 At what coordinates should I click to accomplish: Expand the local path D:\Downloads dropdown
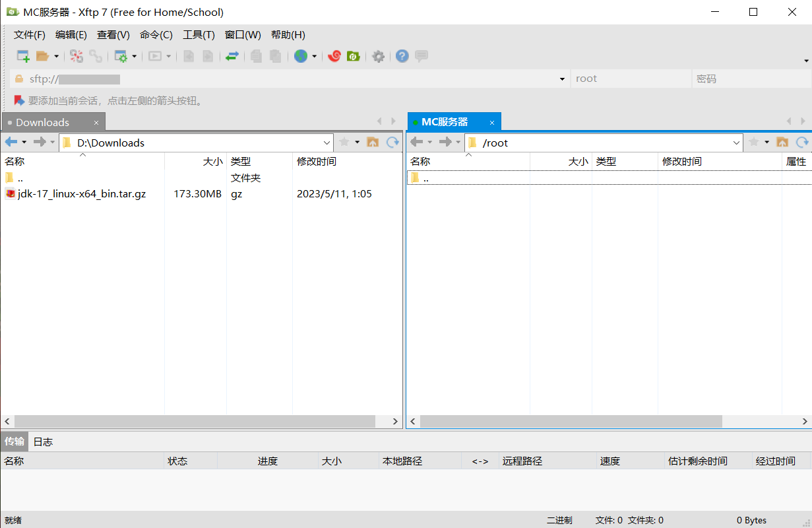(x=327, y=143)
